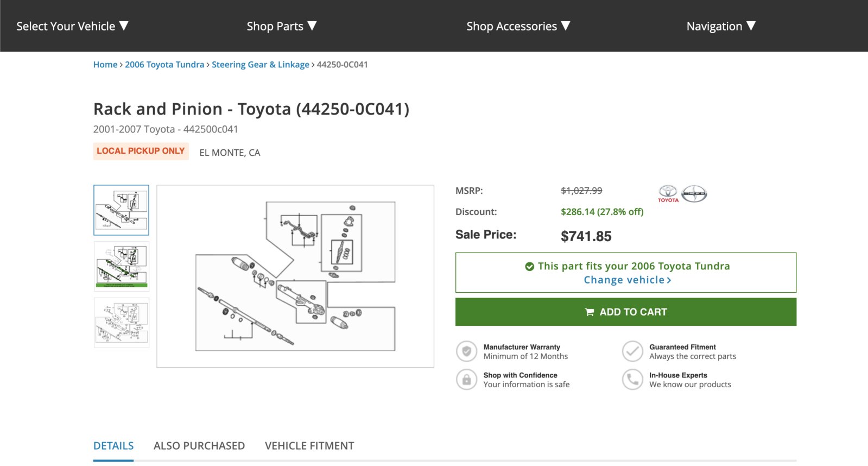Open Steering Gear & Linkage breadcrumb link
Image resolution: width=868 pixels, height=466 pixels.
tap(260, 65)
